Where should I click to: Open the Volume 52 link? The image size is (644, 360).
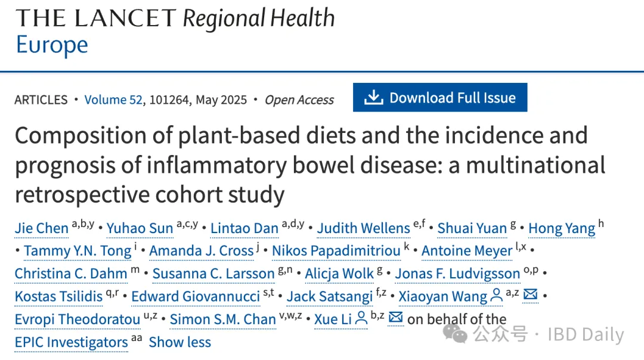pyautogui.click(x=113, y=100)
